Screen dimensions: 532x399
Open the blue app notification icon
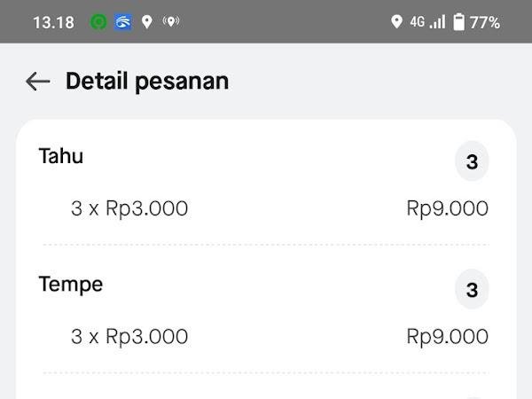pyautogui.click(x=122, y=22)
